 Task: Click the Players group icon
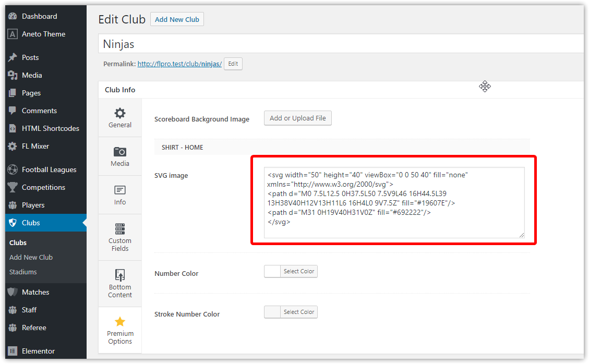pos(13,205)
